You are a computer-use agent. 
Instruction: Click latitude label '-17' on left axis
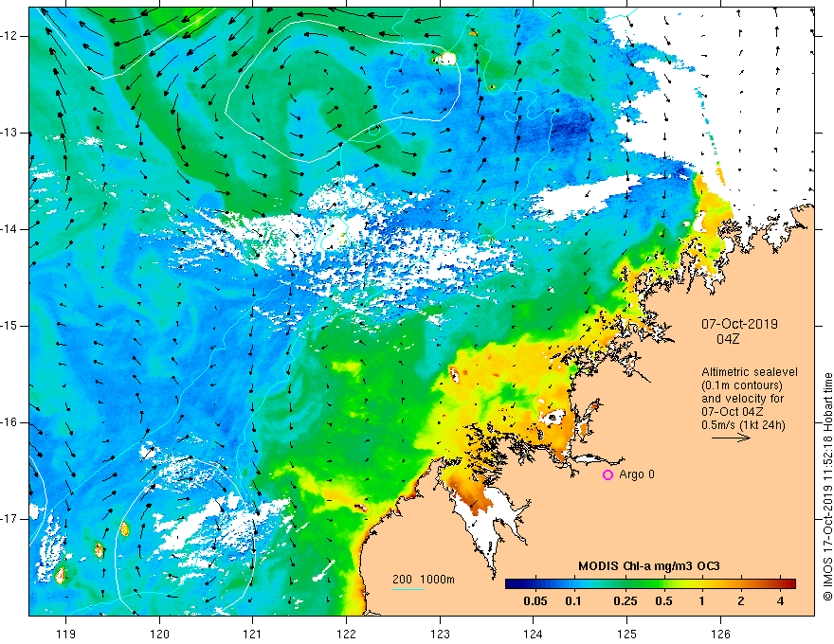9,519
